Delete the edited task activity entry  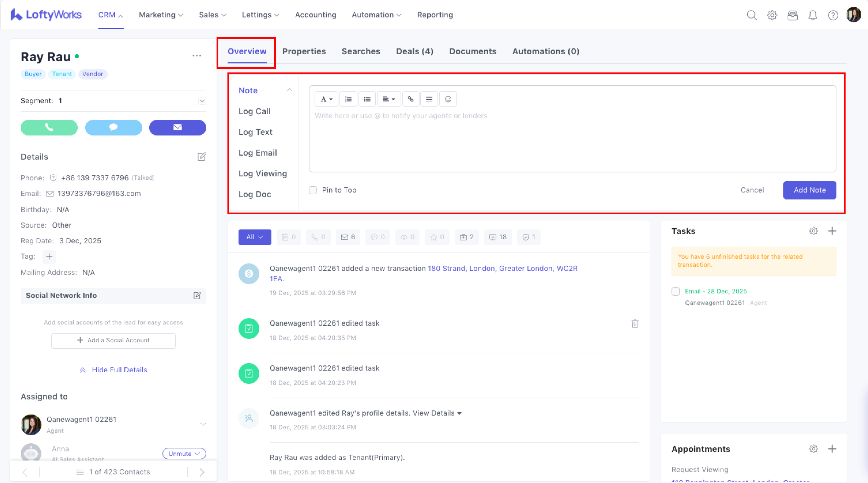tap(634, 324)
